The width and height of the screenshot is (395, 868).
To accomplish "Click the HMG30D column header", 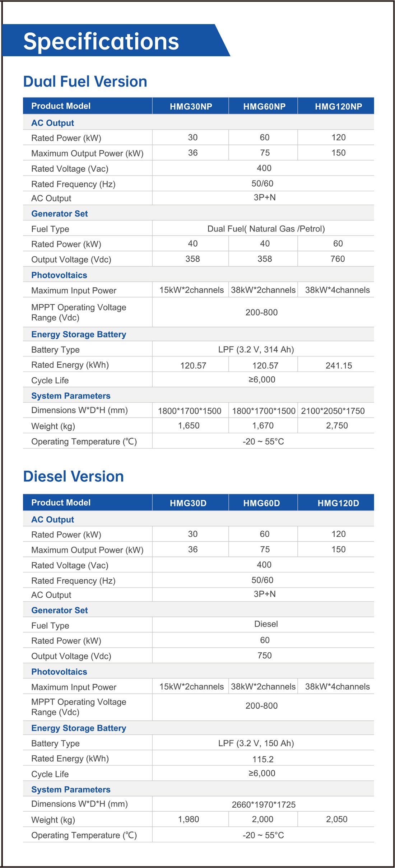I will click(188, 503).
